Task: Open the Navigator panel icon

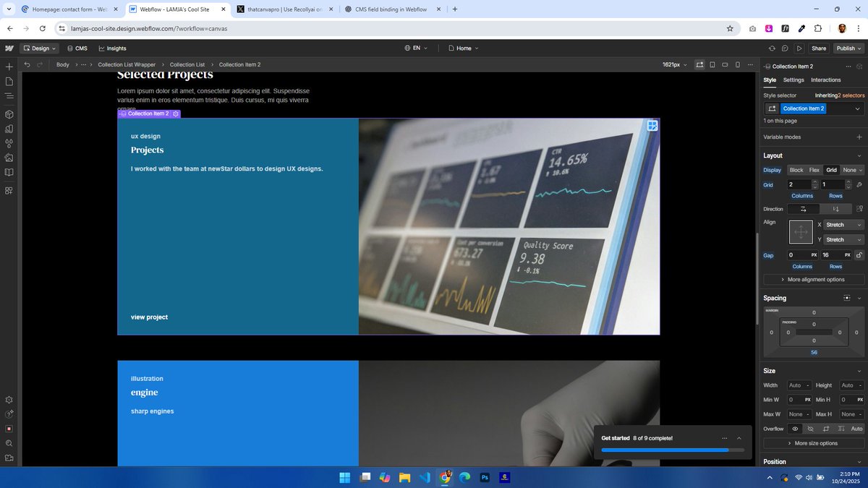Action: coord(9,95)
